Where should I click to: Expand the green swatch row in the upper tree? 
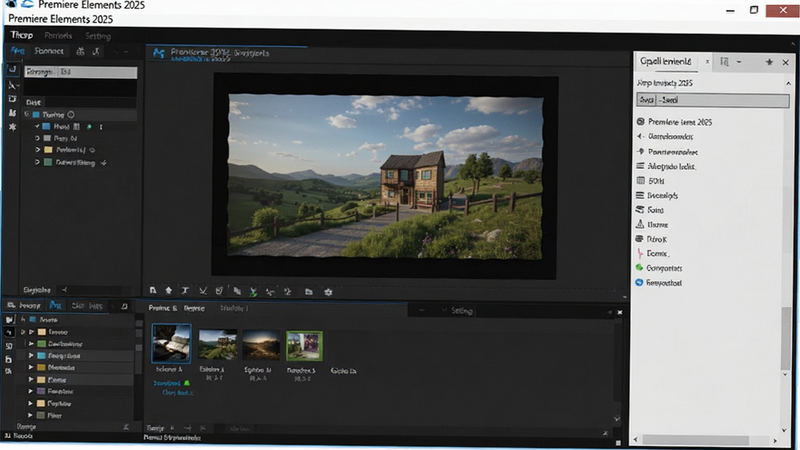[x=37, y=163]
